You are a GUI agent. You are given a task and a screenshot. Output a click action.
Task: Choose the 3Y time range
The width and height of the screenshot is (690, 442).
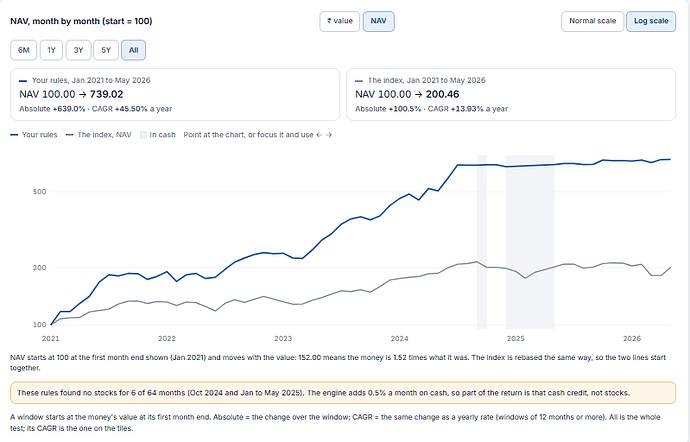(x=78, y=50)
